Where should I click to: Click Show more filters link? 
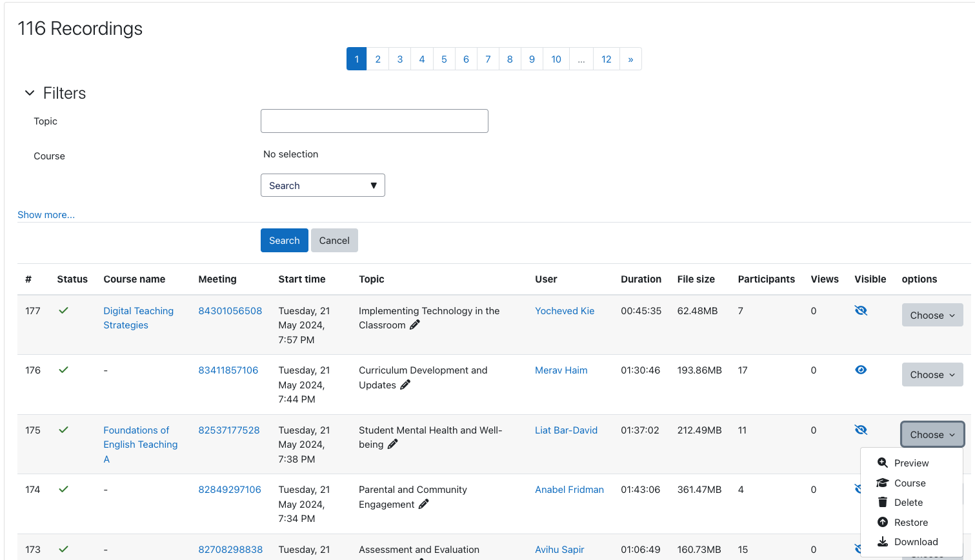pos(46,215)
